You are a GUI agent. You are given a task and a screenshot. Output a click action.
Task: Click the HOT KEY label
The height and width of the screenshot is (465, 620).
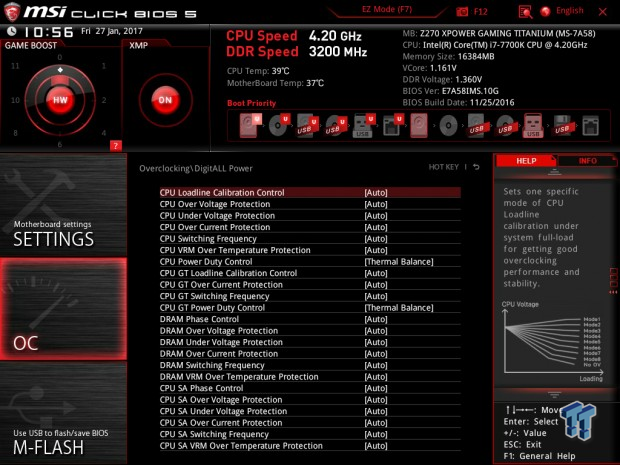pyautogui.click(x=444, y=167)
